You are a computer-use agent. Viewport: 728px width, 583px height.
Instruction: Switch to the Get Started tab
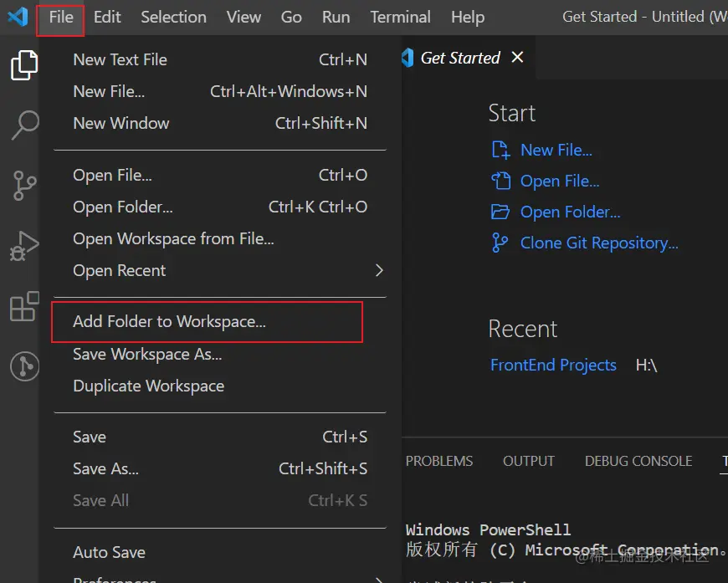click(x=468, y=58)
